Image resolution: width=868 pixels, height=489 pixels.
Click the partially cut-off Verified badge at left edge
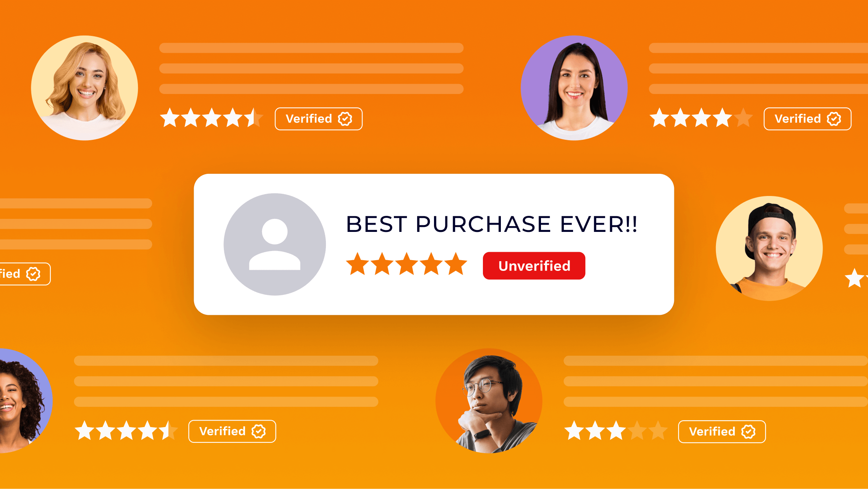click(25, 274)
